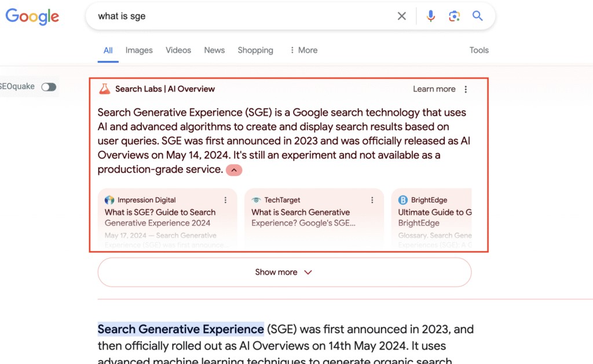Open the More search categories dropdown

tap(303, 50)
